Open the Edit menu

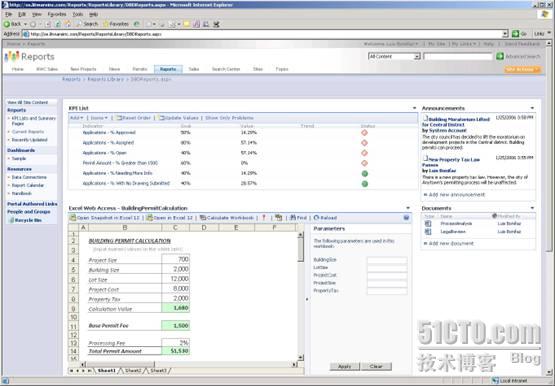(22, 14)
